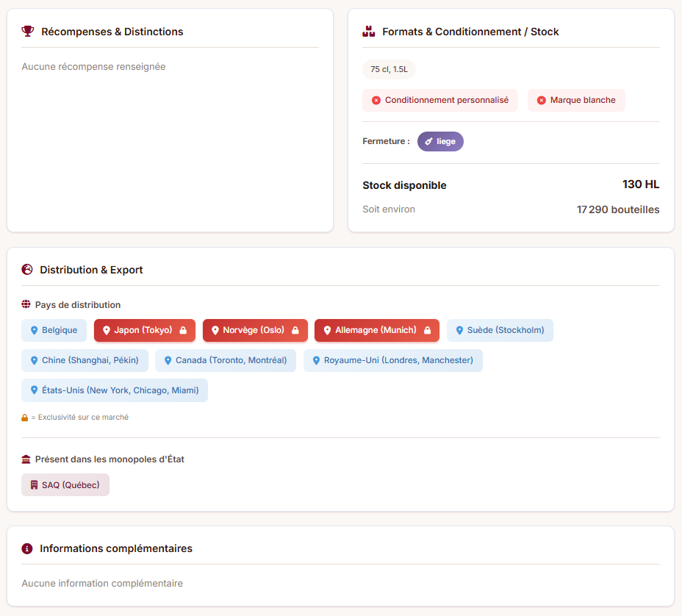Click the red cross on Conditionnement personnalisé
This screenshot has height=616, width=682.
pos(376,100)
